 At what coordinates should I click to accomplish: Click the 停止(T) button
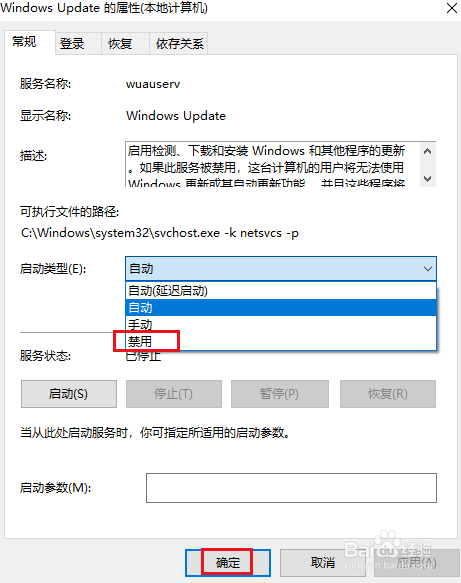coord(174,394)
